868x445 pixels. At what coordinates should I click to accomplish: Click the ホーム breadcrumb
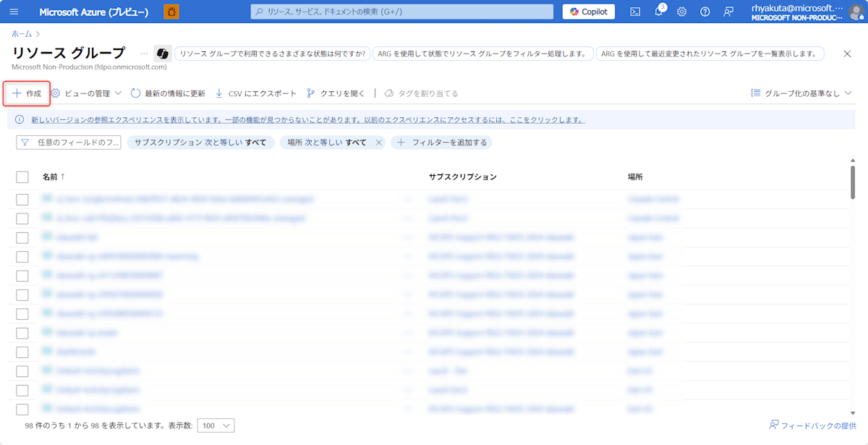tap(22, 33)
